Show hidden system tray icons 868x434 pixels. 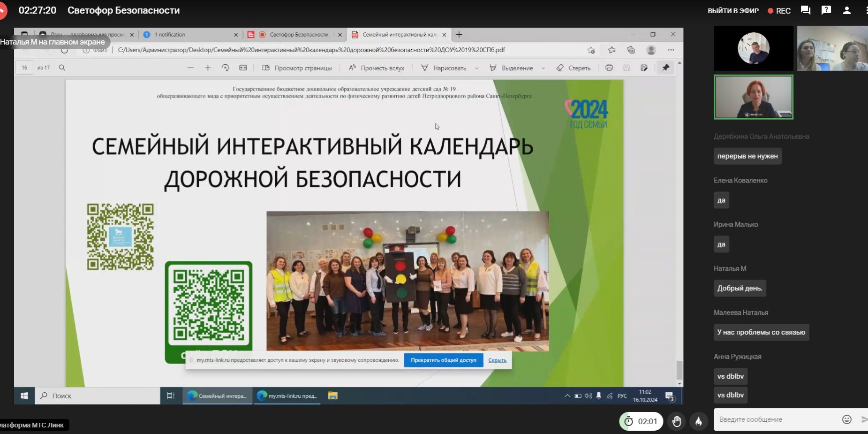pos(567,396)
